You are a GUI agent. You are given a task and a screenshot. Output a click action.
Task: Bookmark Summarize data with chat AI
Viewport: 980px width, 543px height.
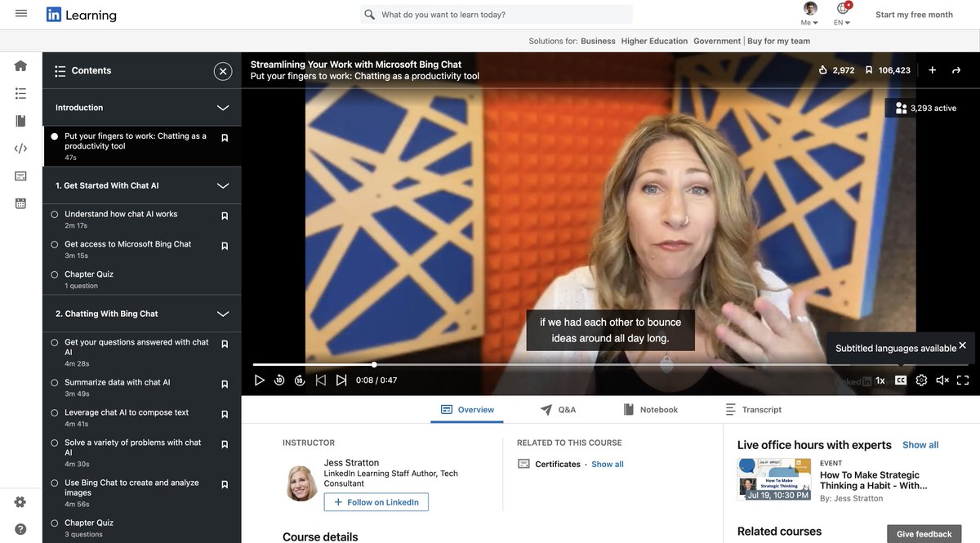coord(225,384)
